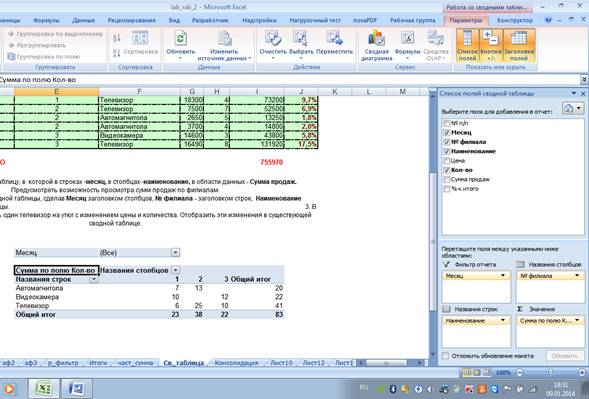Switch to Рецензирование ribbon tab
The image size is (589, 399).
pyautogui.click(x=131, y=20)
